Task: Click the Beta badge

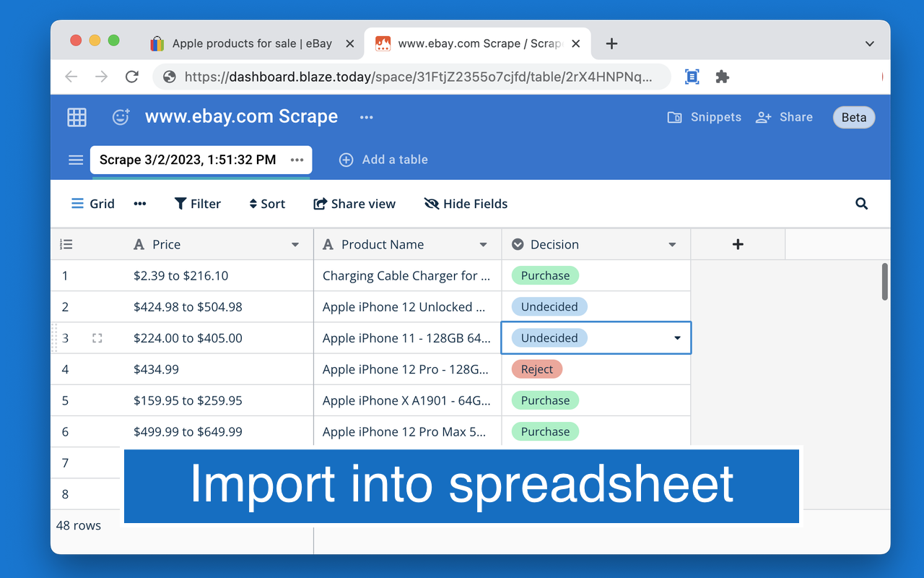Action: pos(854,118)
